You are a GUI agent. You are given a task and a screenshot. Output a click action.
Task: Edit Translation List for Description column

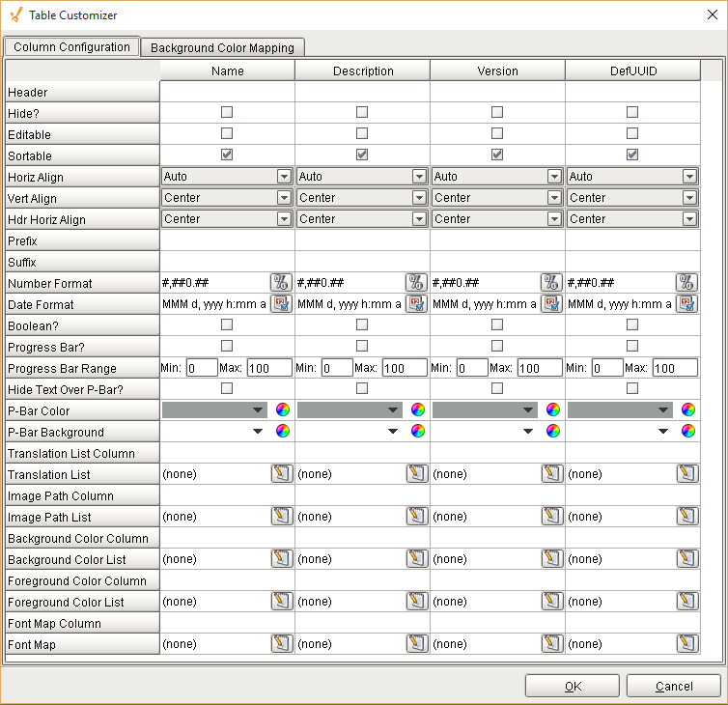tap(416, 474)
